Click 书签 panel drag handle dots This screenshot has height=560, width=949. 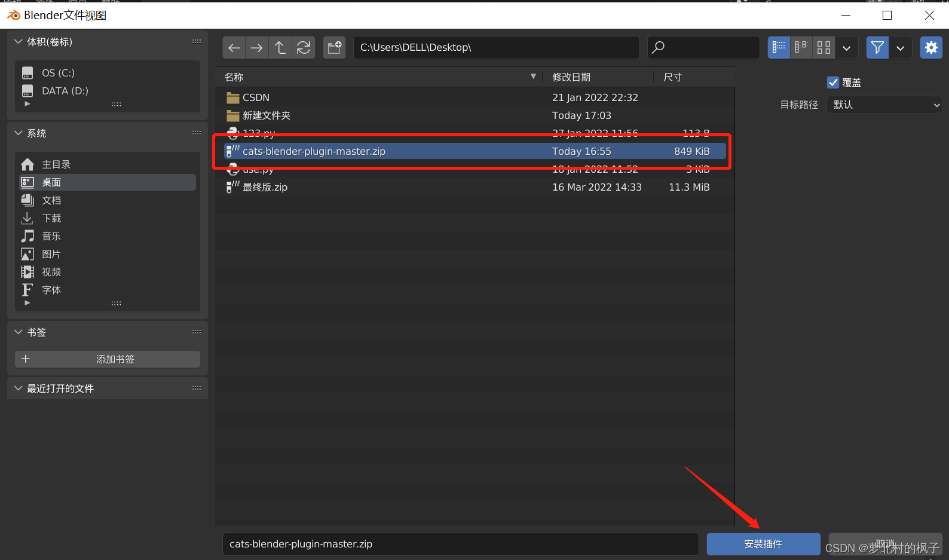coord(197,332)
